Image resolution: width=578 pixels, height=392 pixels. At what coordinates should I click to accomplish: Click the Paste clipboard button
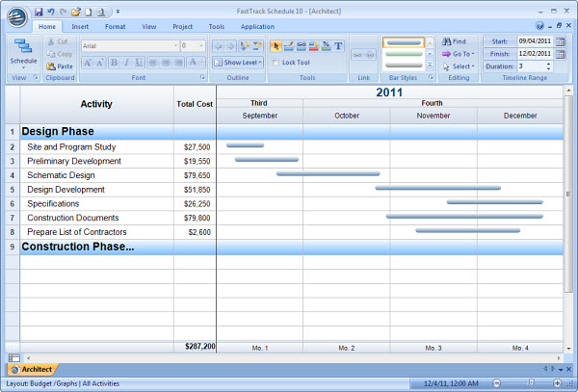coord(59,66)
